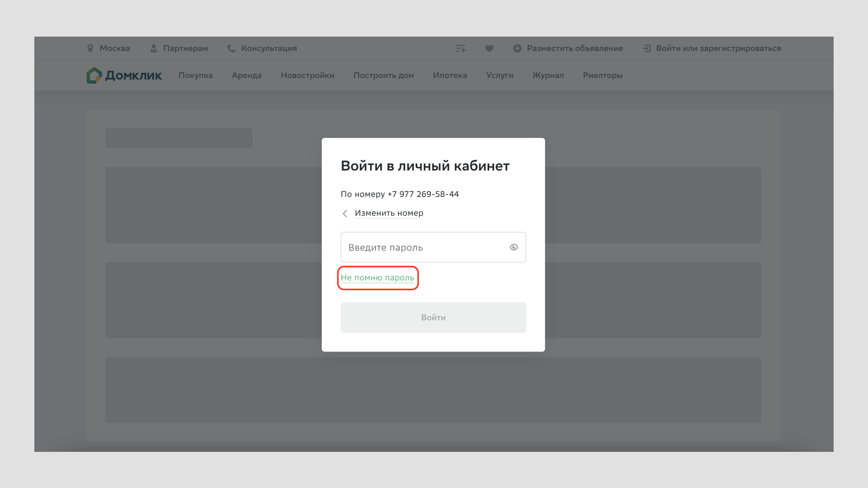Click Войти или зарегистрироваться
The image size is (868, 488).
(718, 48)
